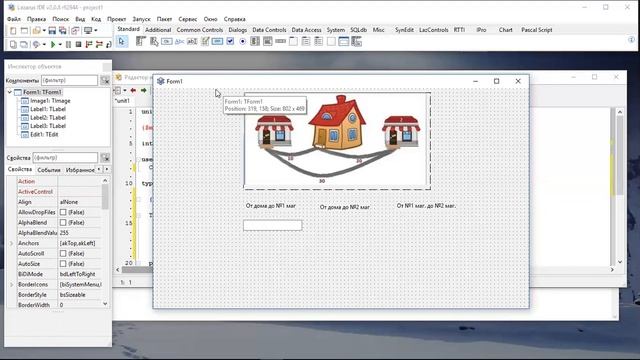Click the View Forms icon
The width and height of the screenshot is (640, 360).
tap(24, 44)
